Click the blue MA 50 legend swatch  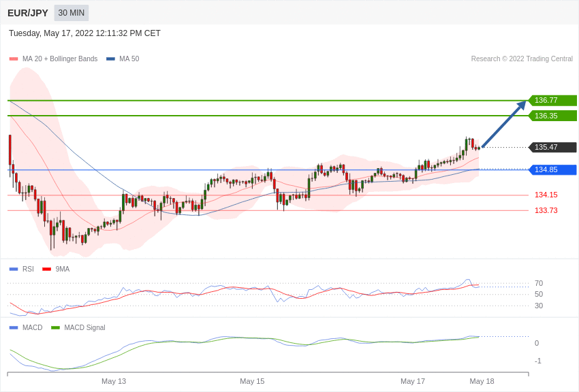[110, 59]
